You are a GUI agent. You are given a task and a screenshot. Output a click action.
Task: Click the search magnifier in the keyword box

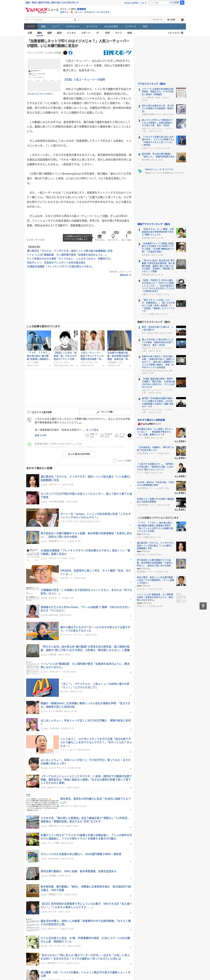pyautogui.click(x=75, y=19)
